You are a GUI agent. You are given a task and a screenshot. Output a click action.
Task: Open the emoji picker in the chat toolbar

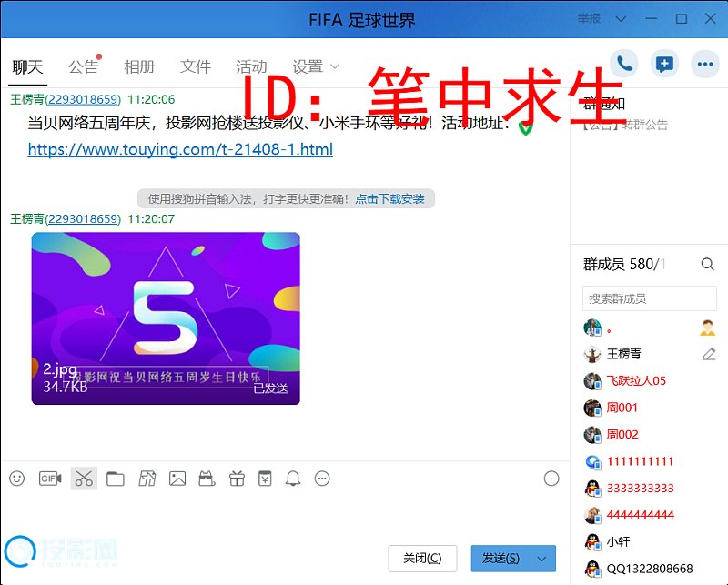pos(17,479)
